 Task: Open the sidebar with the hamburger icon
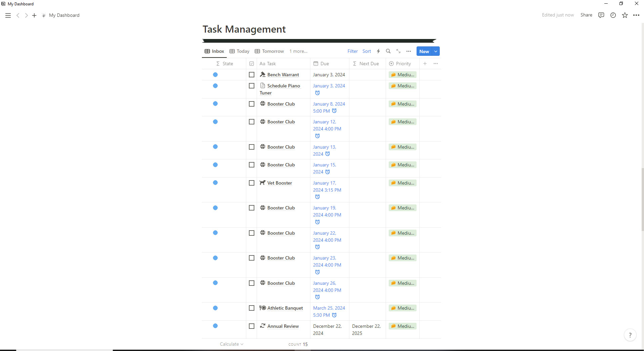[x=8, y=15]
